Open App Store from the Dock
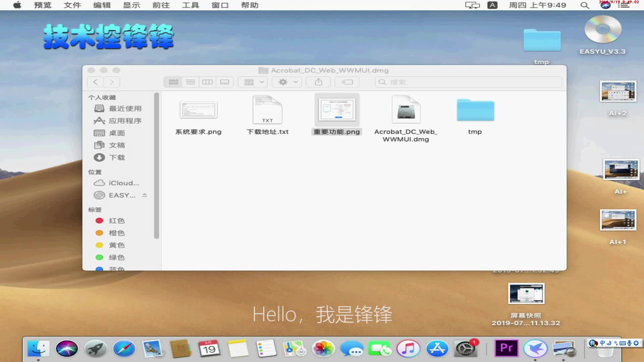Image resolution: width=644 pixels, height=362 pixels. 438,348
